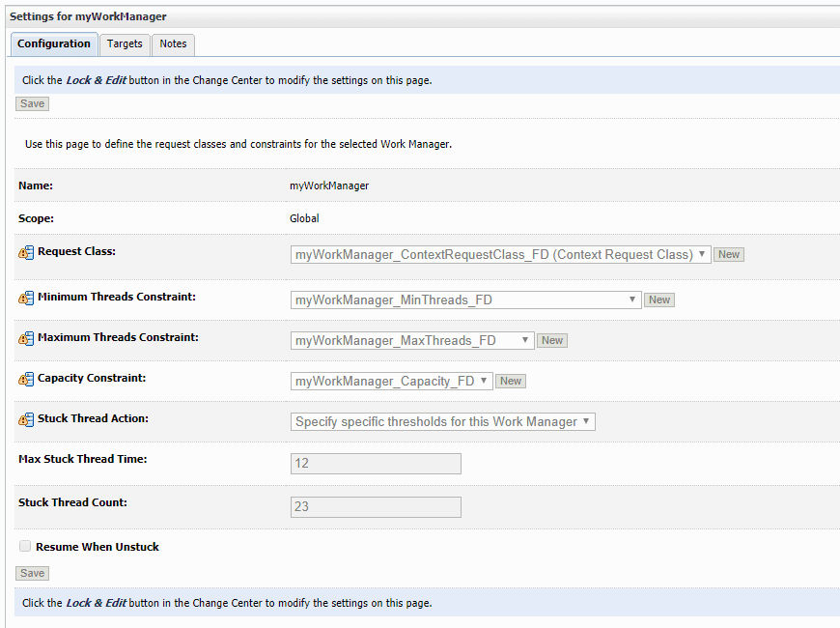Click the Max Stuck Thread Time field
This screenshot has height=628, width=840.
[x=376, y=464]
